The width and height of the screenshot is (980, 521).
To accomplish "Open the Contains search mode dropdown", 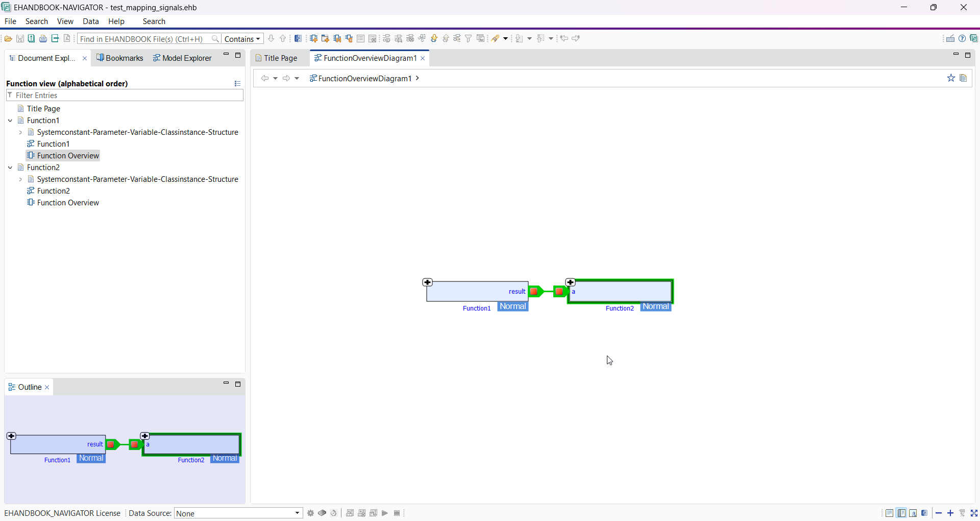I will pyautogui.click(x=242, y=39).
